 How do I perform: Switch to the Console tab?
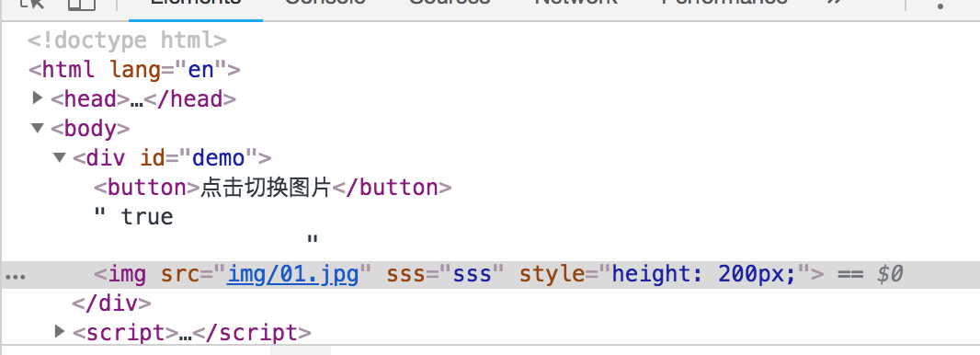pyautogui.click(x=325, y=4)
